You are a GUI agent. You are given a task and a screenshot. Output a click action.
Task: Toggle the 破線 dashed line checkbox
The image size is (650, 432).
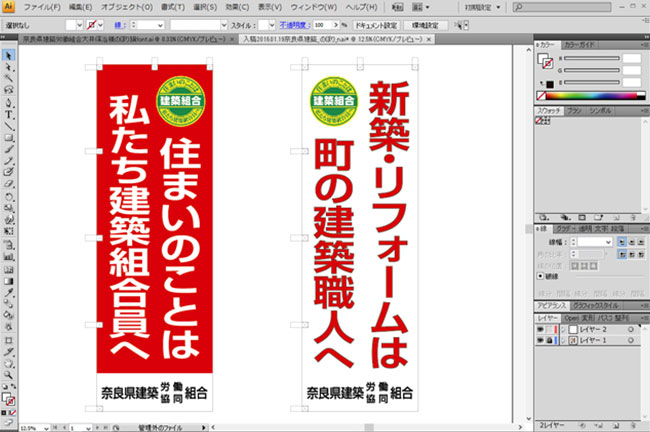tap(540, 276)
